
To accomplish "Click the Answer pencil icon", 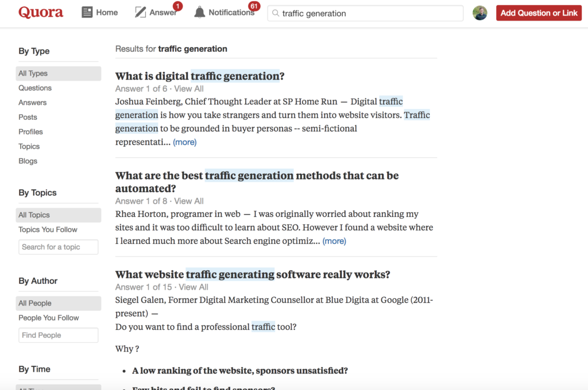I will [140, 13].
